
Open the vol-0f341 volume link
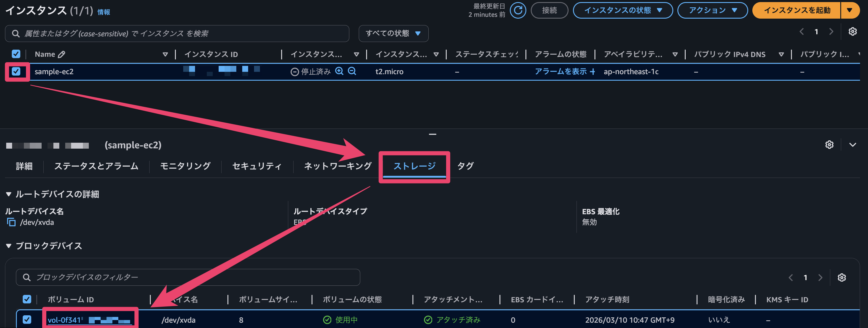(65, 319)
